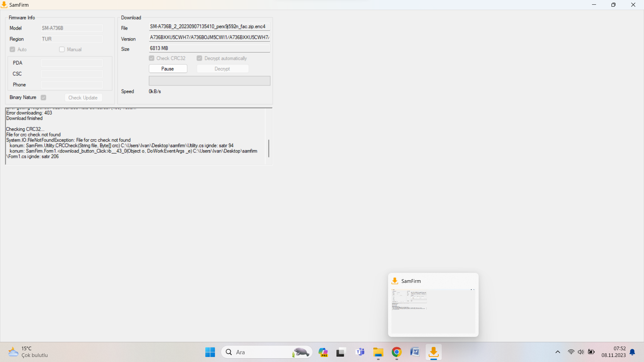
Task: Click the Check Update button
Action: tap(83, 98)
